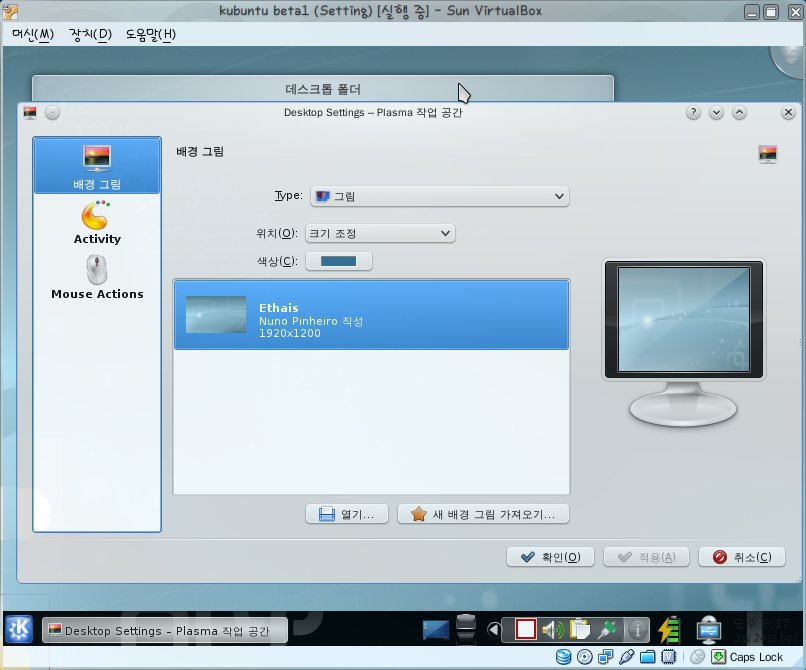Click the round sticky button in dialog titlebar
Viewport: 806px width, 670px height.
52,112
